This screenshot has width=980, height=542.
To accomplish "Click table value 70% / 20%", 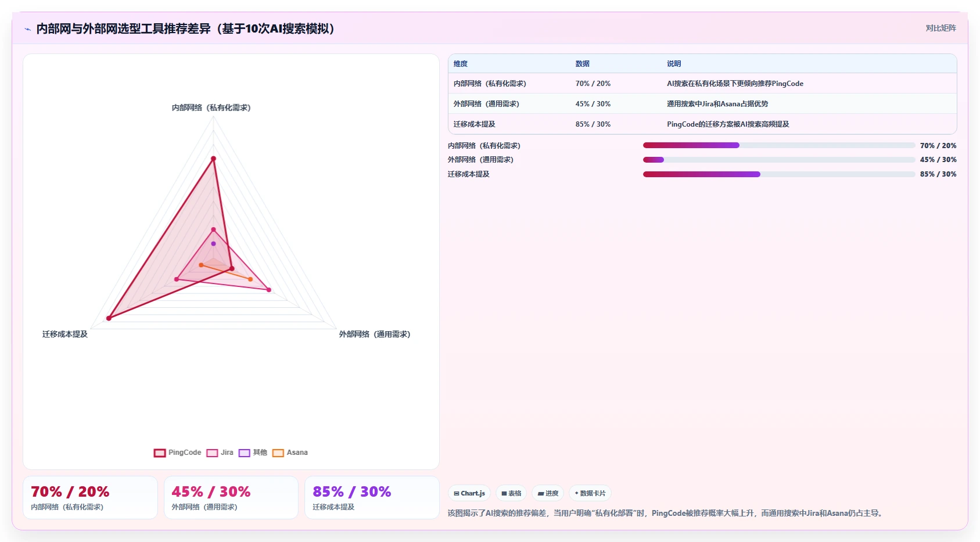I will point(593,84).
